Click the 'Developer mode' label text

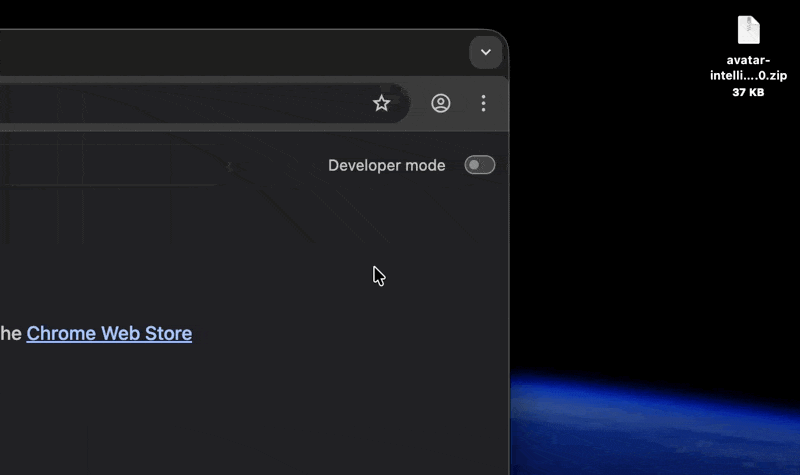point(387,165)
